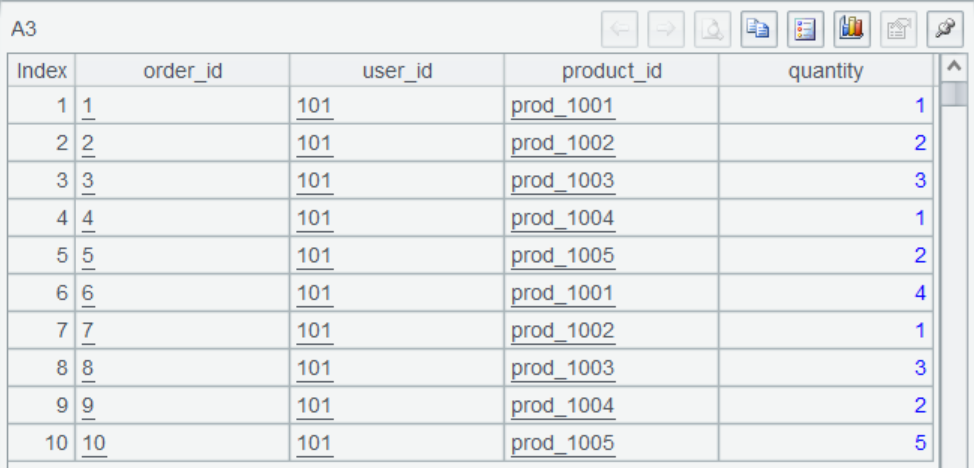Open the order_id link in row 1
This screenshot has height=468, width=974.
tap(88, 106)
